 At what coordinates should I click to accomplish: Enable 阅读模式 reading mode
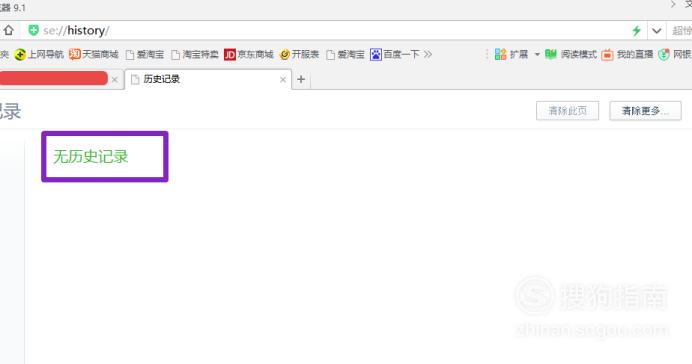(x=571, y=55)
